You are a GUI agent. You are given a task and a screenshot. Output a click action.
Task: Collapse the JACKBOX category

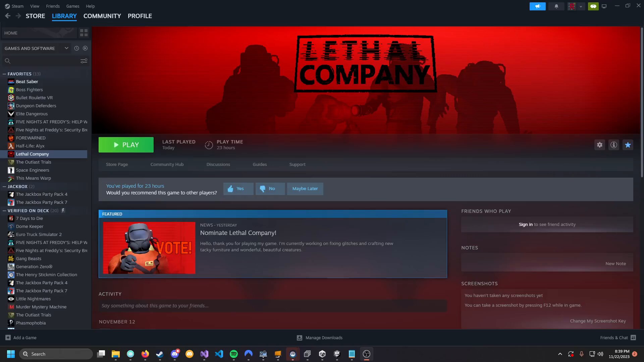tap(4, 186)
